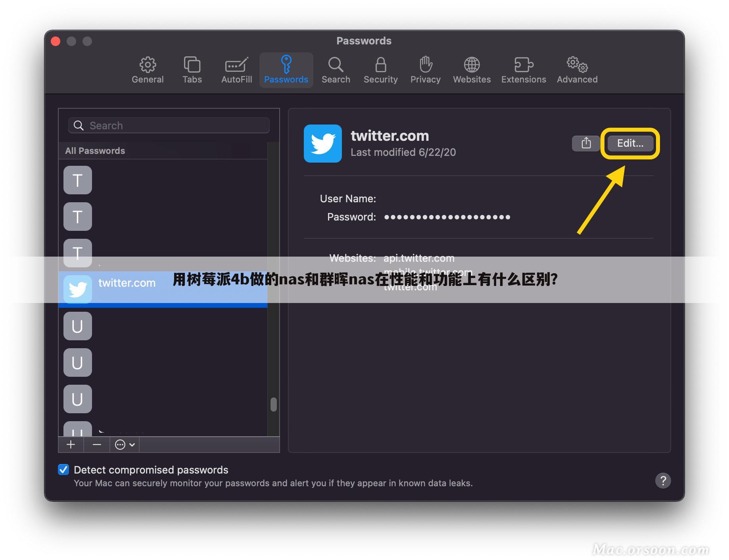Select the twitter.com entry in the password list

[163, 289]
